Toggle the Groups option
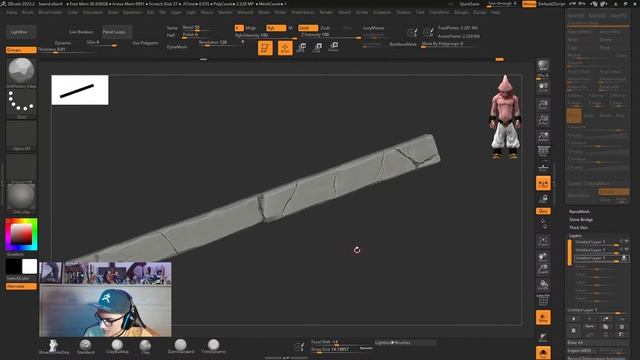 [x=21, y=50]
